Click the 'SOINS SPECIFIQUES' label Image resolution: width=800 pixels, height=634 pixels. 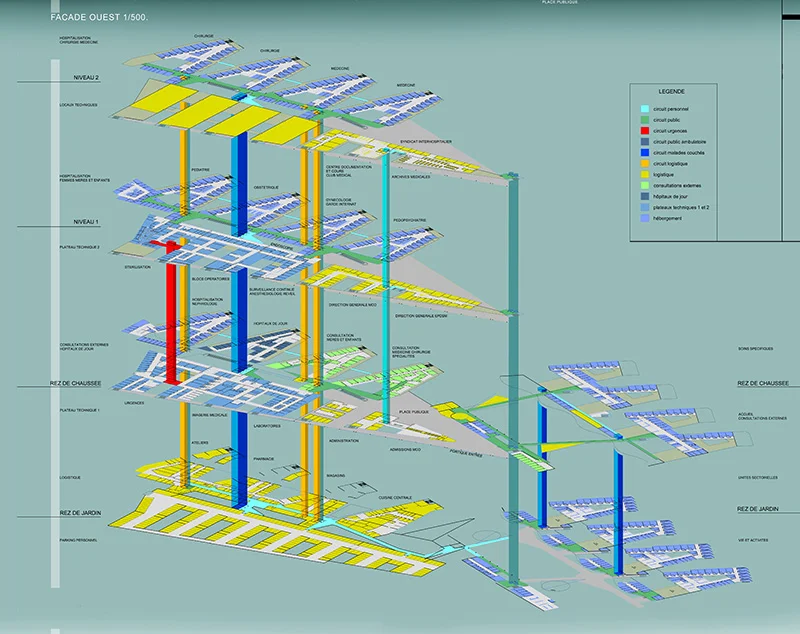tap(755, 349)
